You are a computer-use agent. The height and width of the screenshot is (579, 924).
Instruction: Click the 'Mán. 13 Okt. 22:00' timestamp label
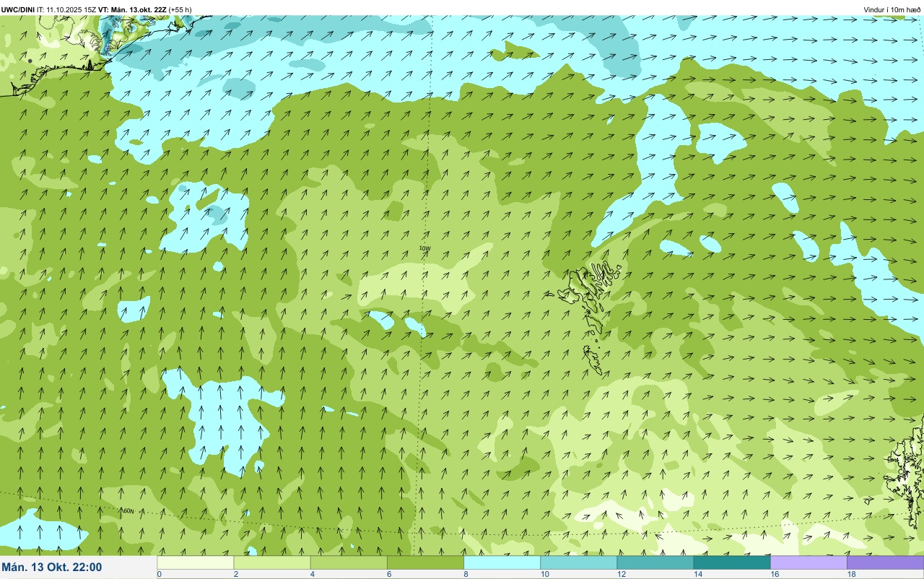point(52,567)
